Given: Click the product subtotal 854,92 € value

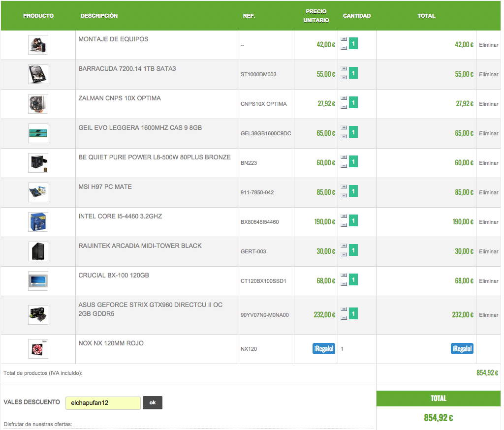Looking at the screenshot, I should [x=487, y=373].
